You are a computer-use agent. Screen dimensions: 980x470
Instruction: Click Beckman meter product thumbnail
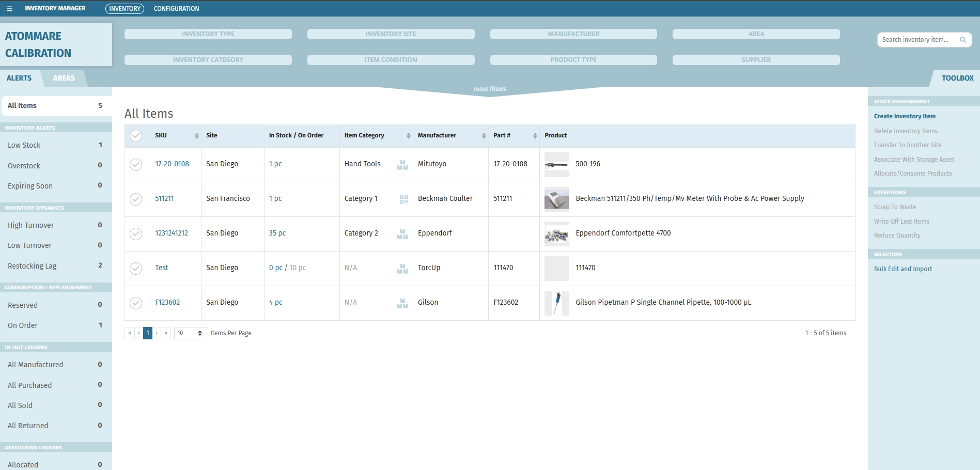coord(556,199)
